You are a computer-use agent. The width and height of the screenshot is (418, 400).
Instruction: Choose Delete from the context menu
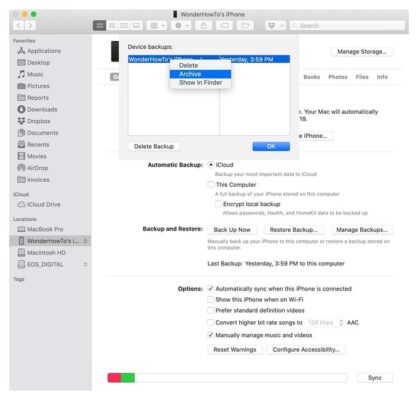[x=200, y=65]
